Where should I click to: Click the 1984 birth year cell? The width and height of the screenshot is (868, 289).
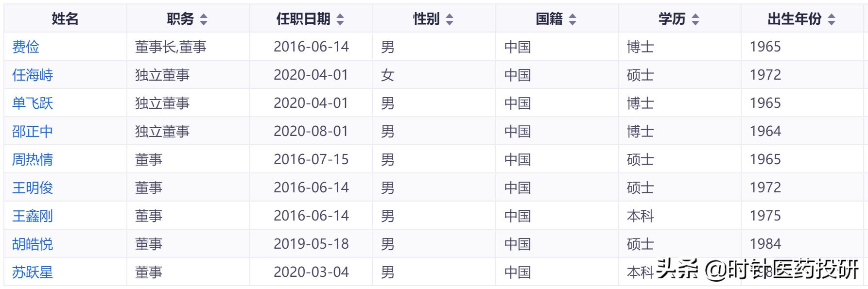(765, 244)
